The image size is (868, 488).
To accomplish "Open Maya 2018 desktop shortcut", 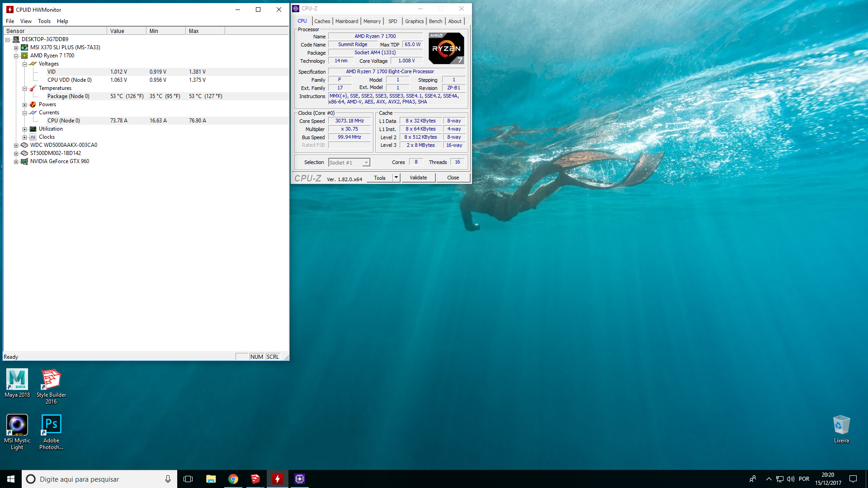I will click(x=17, y=383).
